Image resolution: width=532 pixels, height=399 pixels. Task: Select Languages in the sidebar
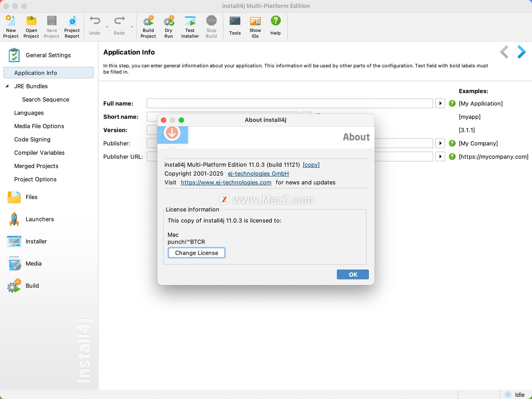29,113
